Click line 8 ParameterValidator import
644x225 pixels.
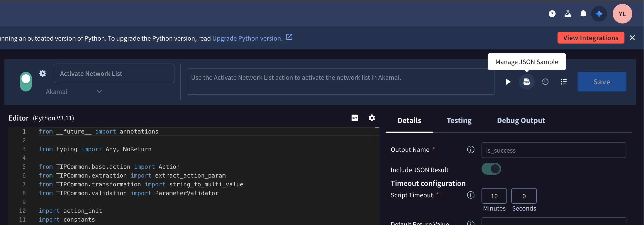pos(129,193)
